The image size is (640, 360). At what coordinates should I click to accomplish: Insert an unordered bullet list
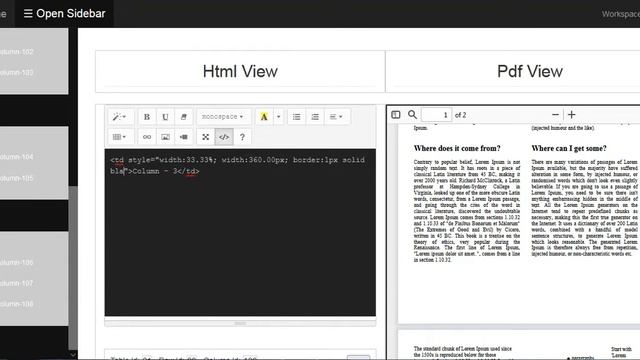click(296, 117)
